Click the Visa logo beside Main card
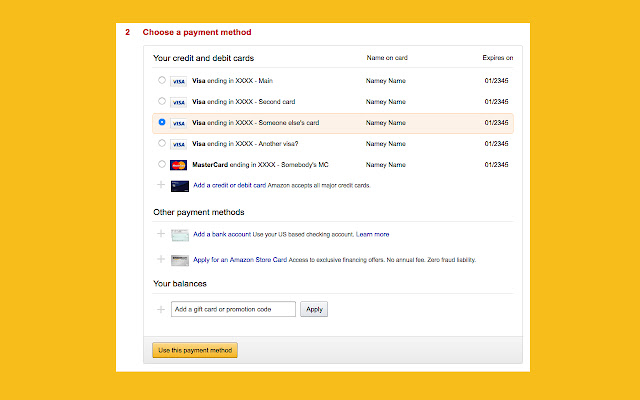This screenshot has width=640, height=400. pos(179,81)
